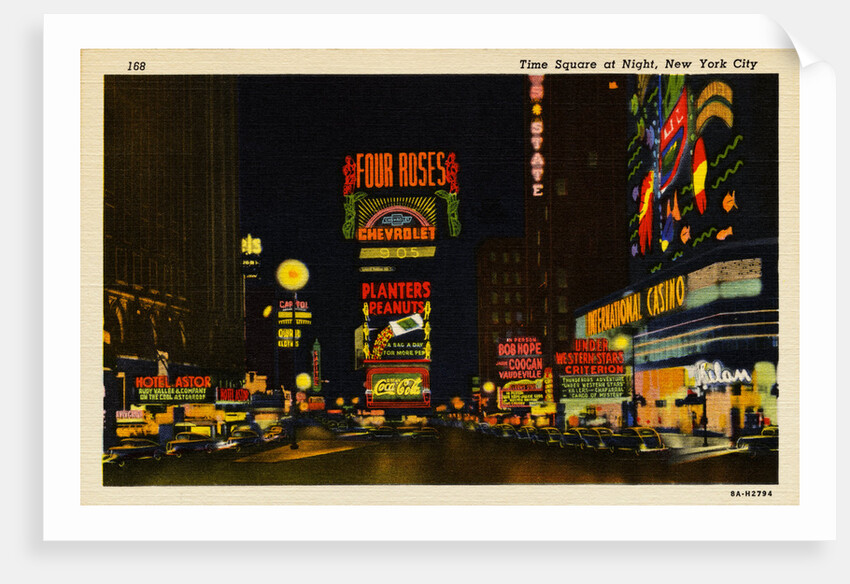The width and height of the screenshot is (850, 584).
Task: Click the 905 clock display
Action: (398, 253)
